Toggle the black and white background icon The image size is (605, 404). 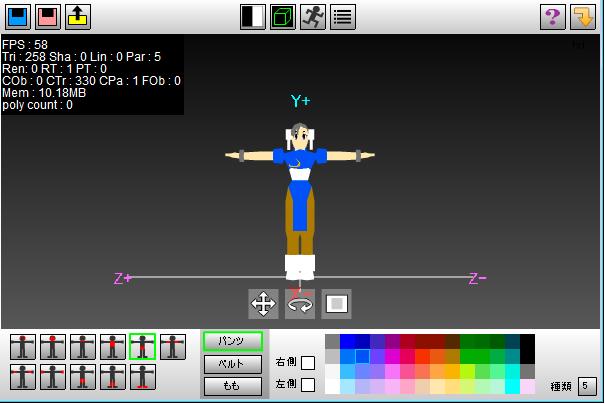(x=253, y=17)
